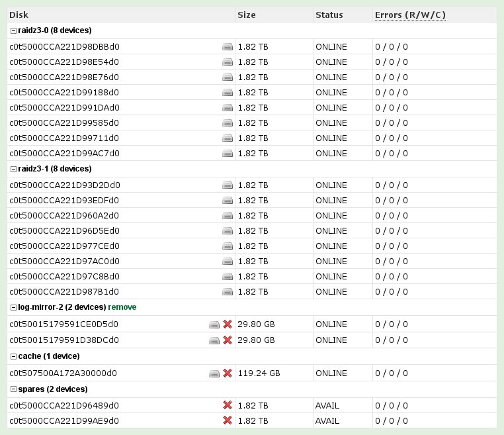Remove log device c0t50015179591CE0D5d0 with red X
The height and width of the screenshot is (435, 504).
click(228, 324)
